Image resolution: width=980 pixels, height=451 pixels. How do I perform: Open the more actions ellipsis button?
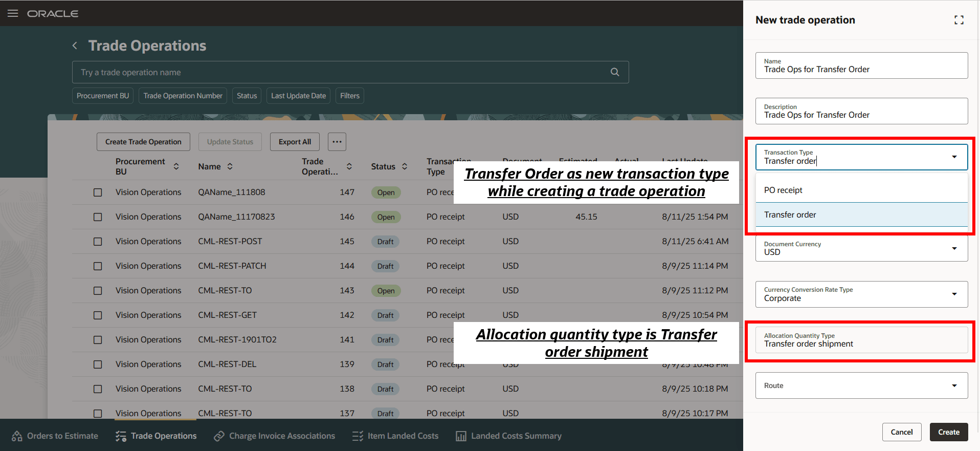(x=337, y=142)
